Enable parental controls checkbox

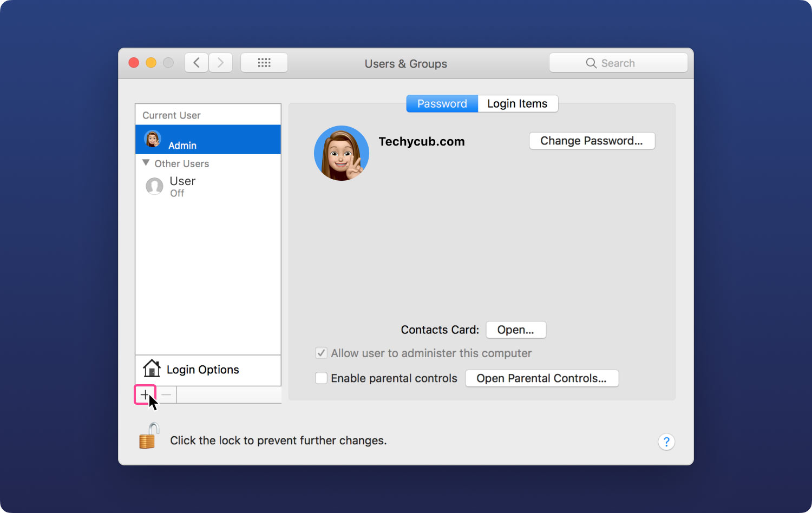click(321, 378)
